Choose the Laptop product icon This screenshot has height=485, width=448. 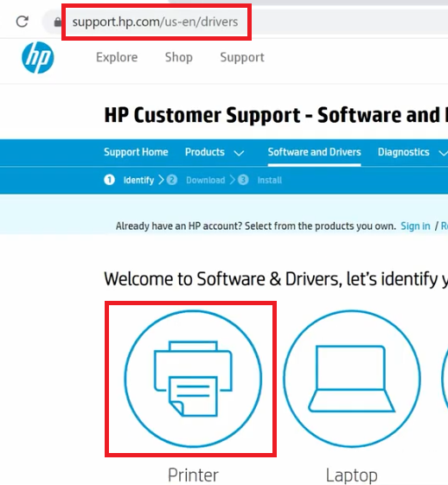point(352,379)
